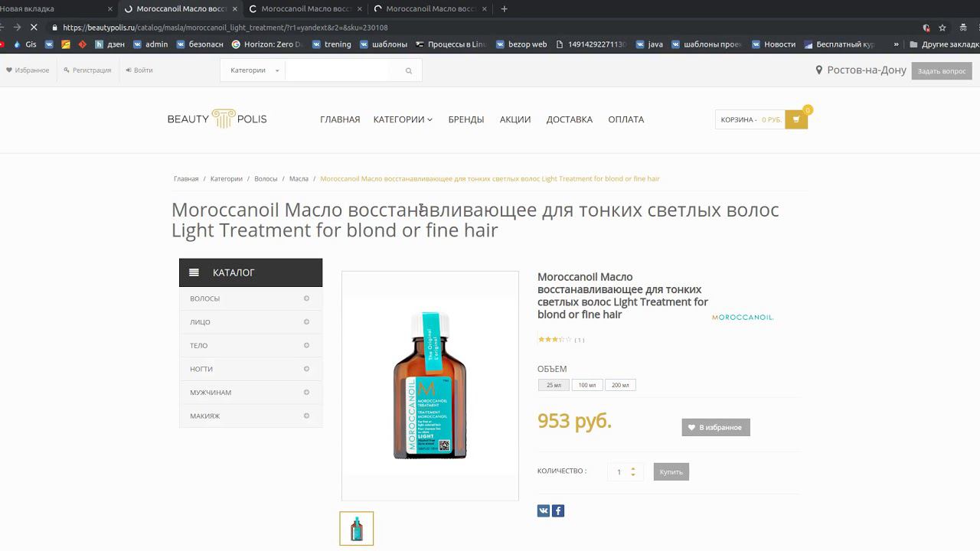Bookmark this page with the star icon
The width and height of the screenshot is (980, 551).
click(942, 28)
